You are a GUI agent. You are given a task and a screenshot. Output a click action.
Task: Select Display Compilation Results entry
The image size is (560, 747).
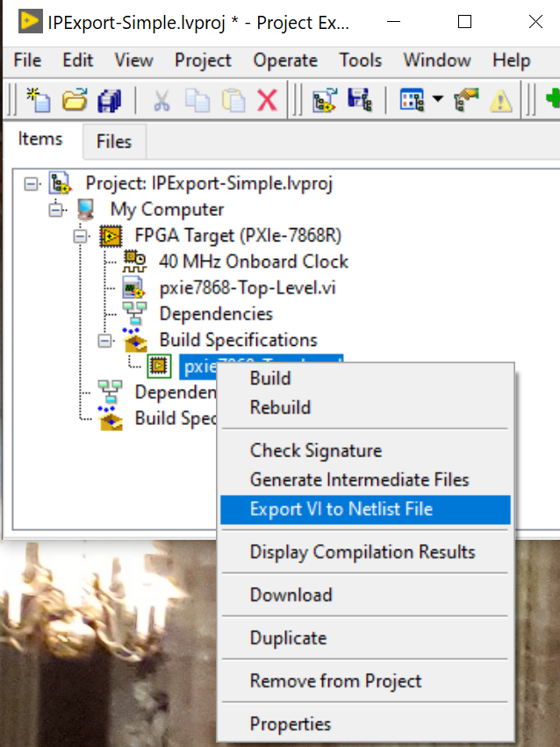pyautogui.click(x=365, y=552)
